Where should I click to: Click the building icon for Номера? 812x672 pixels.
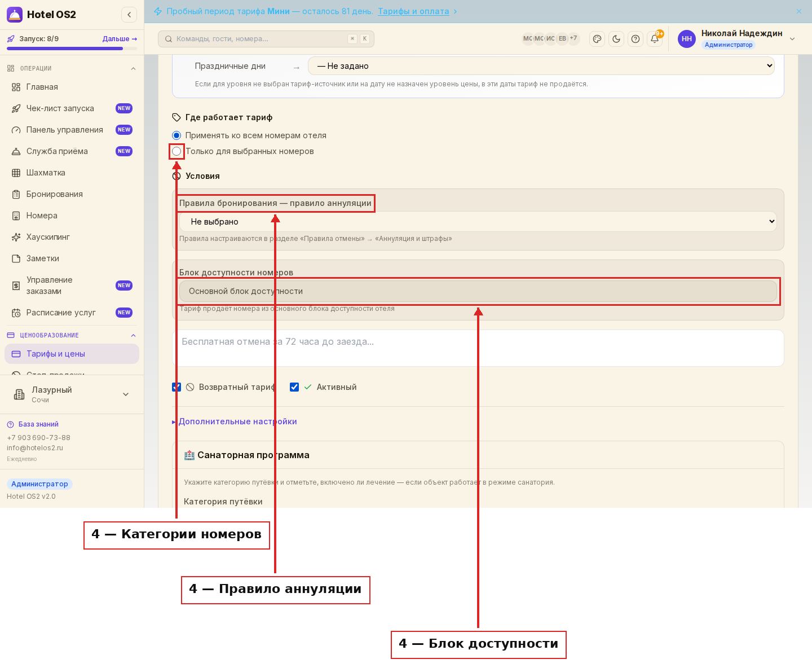[x=16, y=216]
